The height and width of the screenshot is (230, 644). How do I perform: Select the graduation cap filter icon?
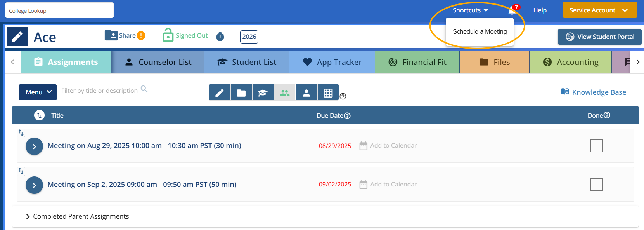(x=263, y=92)
